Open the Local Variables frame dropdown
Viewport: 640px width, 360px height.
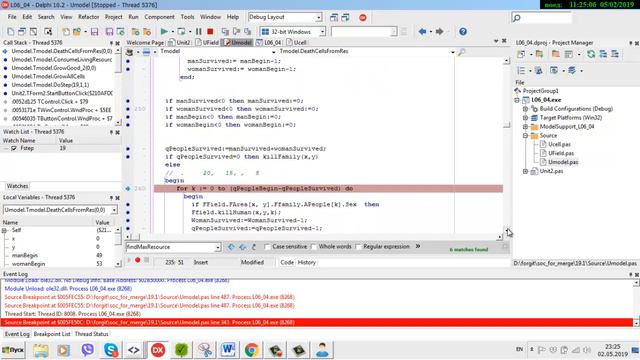(x=114, y=210)
